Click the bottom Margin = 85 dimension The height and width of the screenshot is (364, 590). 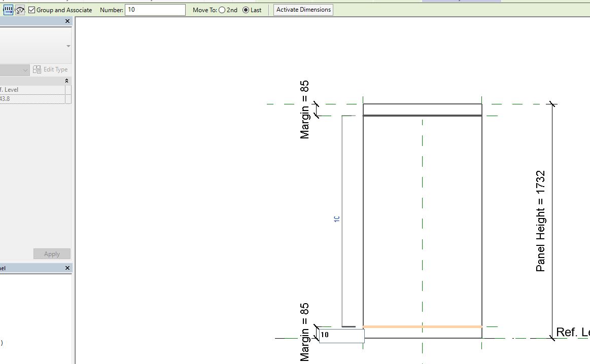pyautogui.click(x=305, y=332)
